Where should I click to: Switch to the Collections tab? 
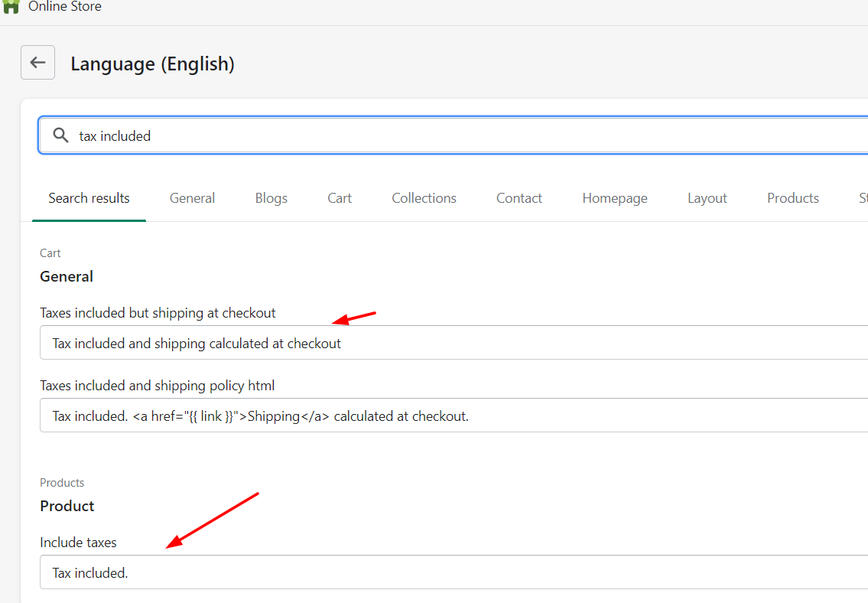[424, 198]
